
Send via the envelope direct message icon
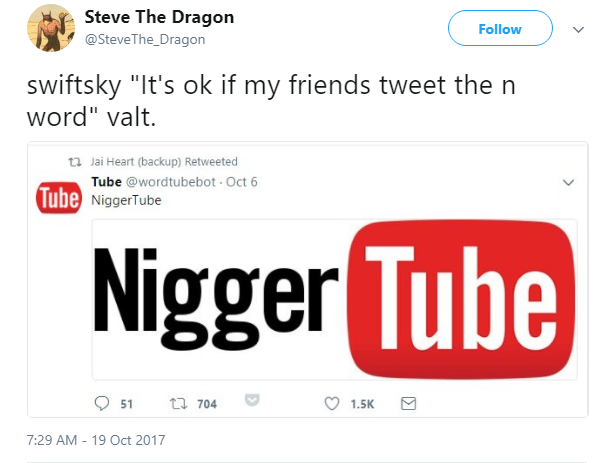pos(408,403)
